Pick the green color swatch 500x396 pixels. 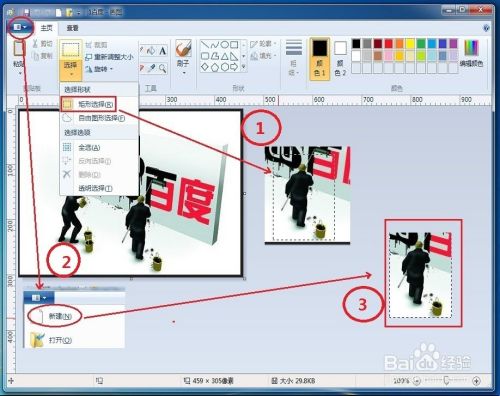(x=421, y=44)
